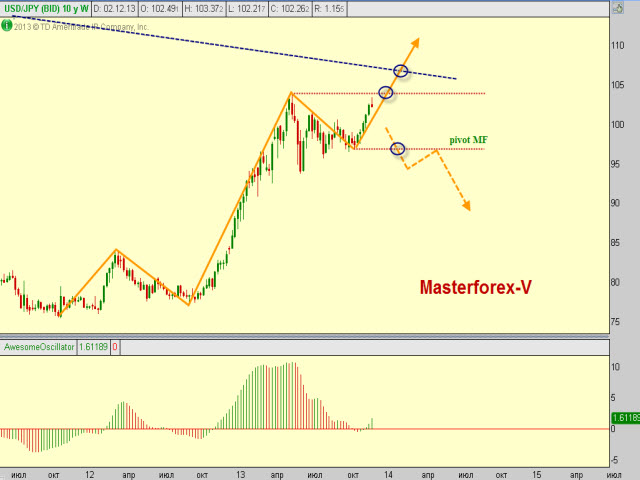
Task: Click the green 1.6118 tag on oscillator axis
Action: [x=626, y=418]
